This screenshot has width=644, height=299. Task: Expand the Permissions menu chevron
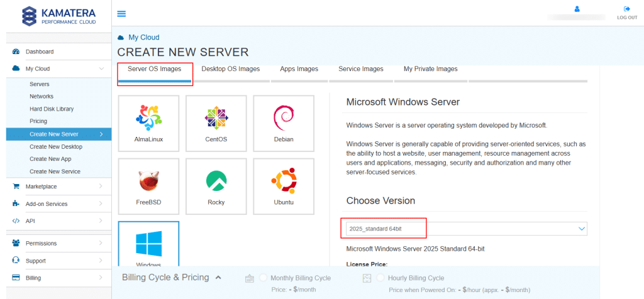pyautogui.click(x=101, y=243)
